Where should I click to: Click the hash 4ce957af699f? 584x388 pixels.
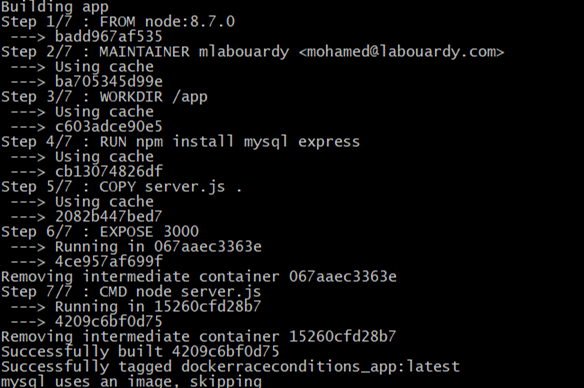(x=109, y=262)
